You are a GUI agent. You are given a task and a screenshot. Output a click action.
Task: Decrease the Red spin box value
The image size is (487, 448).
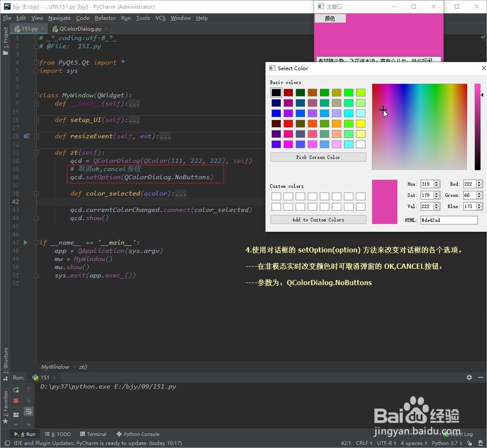[x=479, y=186]
